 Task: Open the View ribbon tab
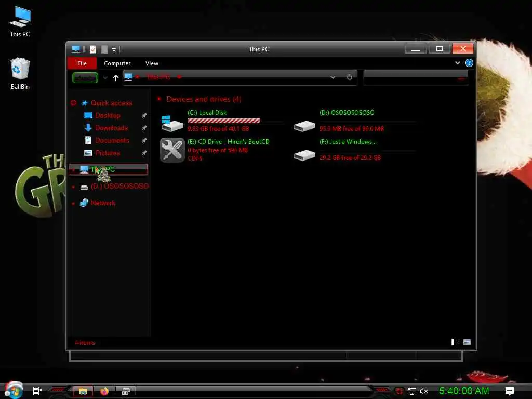pyautogui.click(x=152, y=63)
